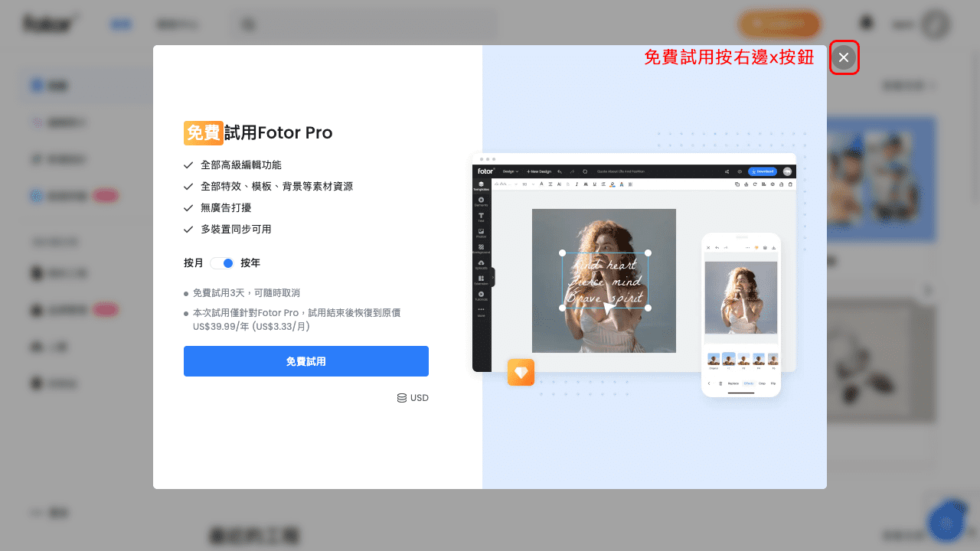Viewport: 980px width, 551px height.
Task: Click the magnifier icon in the search bar
Action: [x=248, y=24]
